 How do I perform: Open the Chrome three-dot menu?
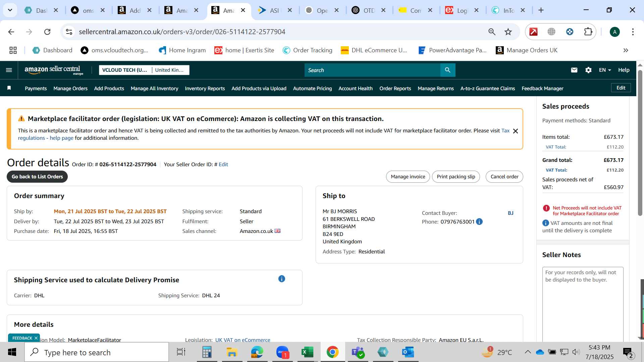tap(633, 32)
